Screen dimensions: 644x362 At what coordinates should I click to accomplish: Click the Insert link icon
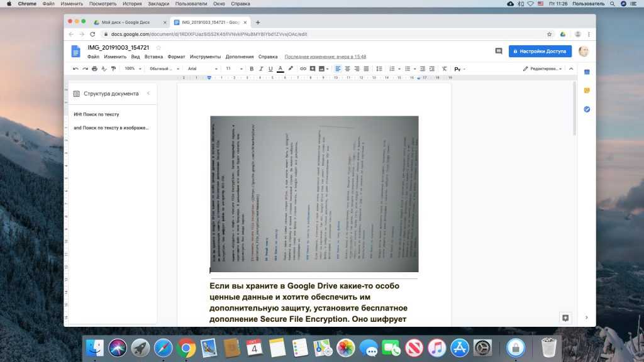click(x=303, y=69)
